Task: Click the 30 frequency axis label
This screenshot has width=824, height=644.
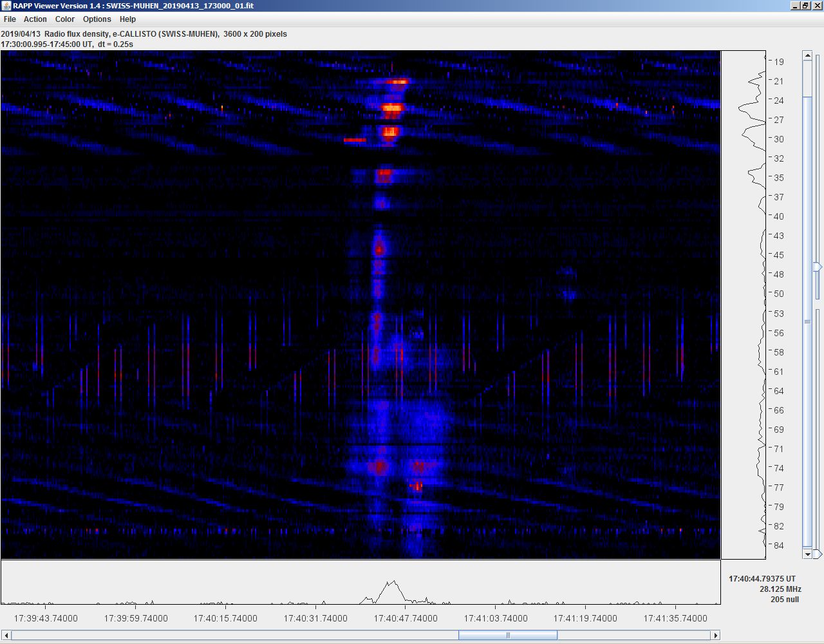Action: coord(779,139)
